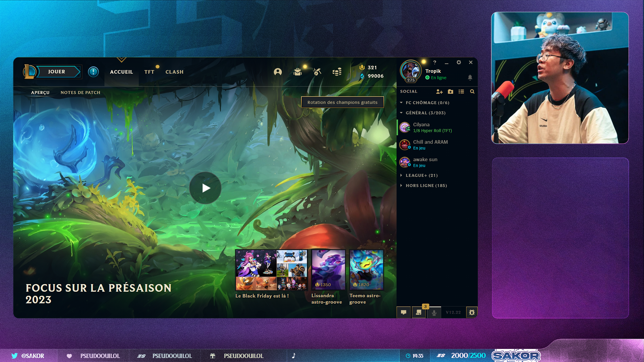This screenshot has height=362, width=644.
Task: Click the streamer webcam feed
Action: click(560, 78)
